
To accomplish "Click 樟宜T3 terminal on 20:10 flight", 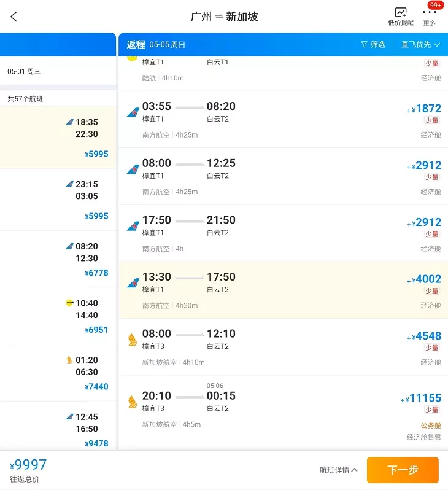I will pyautogui.click(x=153, y=408).
